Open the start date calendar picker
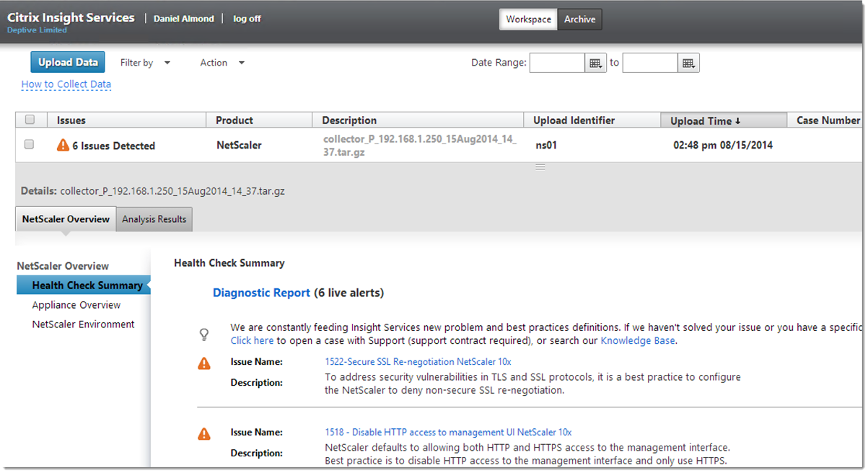This screenshot has width=868, height=473. click(595, 63)
